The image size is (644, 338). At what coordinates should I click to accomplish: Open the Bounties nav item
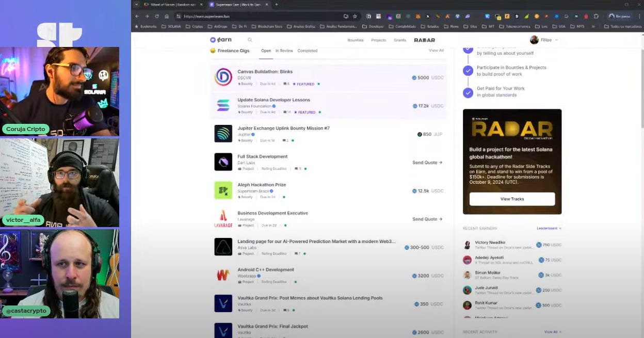356,40
